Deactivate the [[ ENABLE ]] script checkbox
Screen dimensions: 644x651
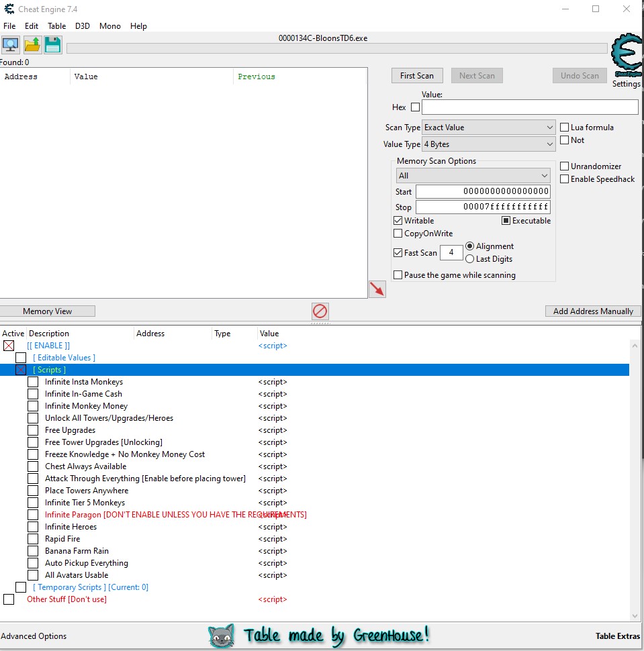pyautogui.click(x=9, y=346)
